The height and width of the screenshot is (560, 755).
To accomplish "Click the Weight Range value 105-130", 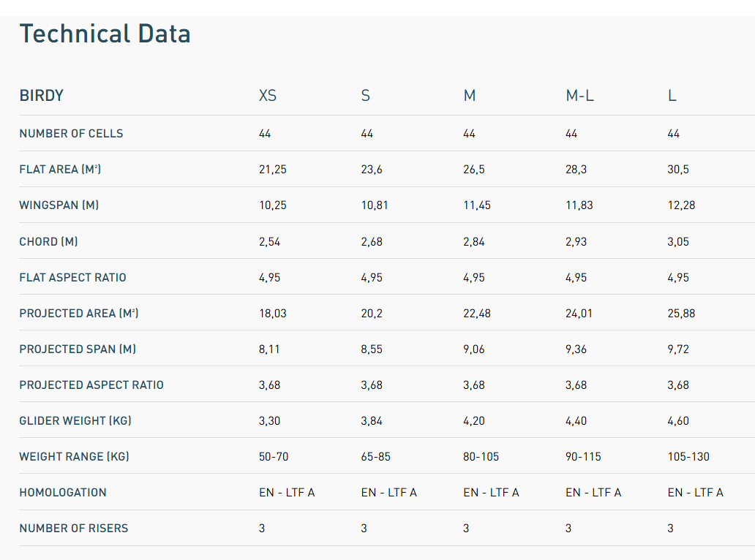I will click(688, 457).
